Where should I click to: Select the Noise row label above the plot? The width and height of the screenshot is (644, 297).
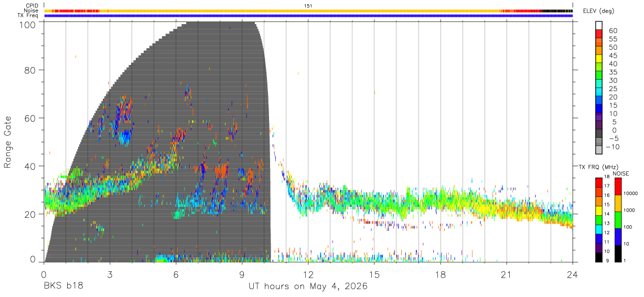point(31,10)
